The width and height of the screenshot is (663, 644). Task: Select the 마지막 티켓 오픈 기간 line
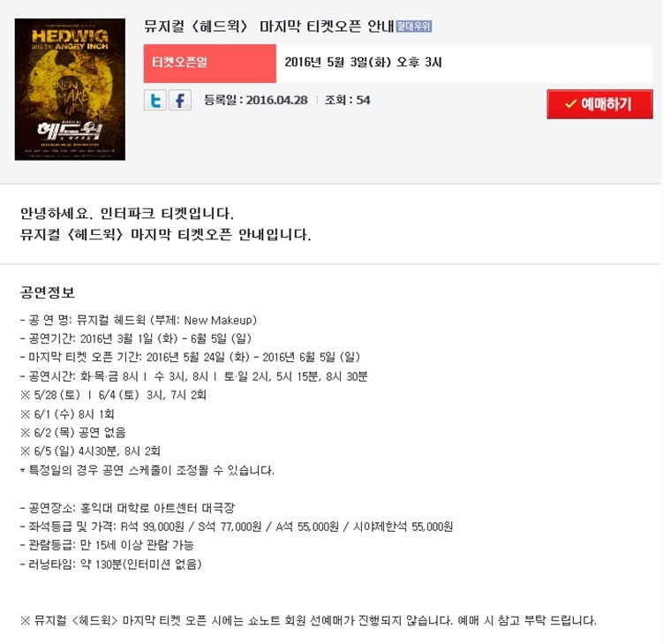coord(190,358)
